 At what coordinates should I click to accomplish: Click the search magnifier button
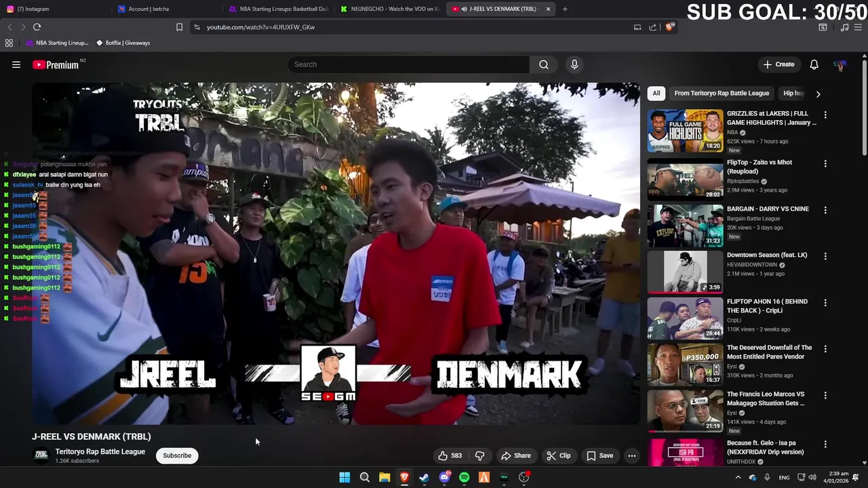click(544, 64)
